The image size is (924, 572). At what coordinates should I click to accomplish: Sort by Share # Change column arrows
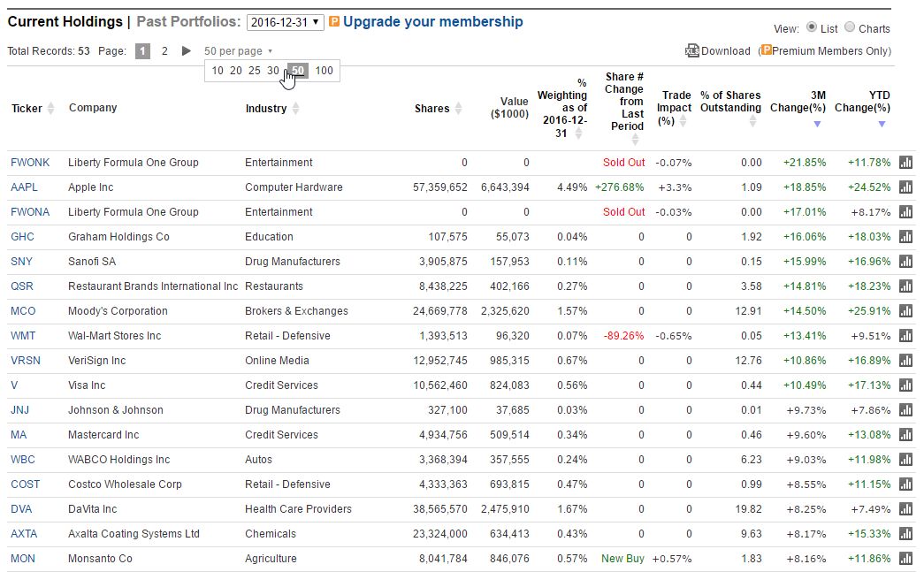click(635, 140)
